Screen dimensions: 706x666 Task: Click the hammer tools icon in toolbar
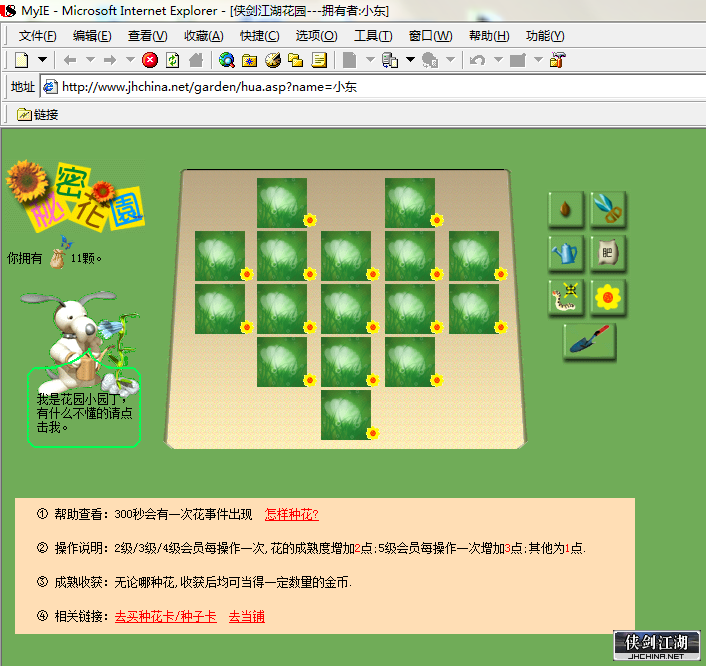tap(558, 60)
